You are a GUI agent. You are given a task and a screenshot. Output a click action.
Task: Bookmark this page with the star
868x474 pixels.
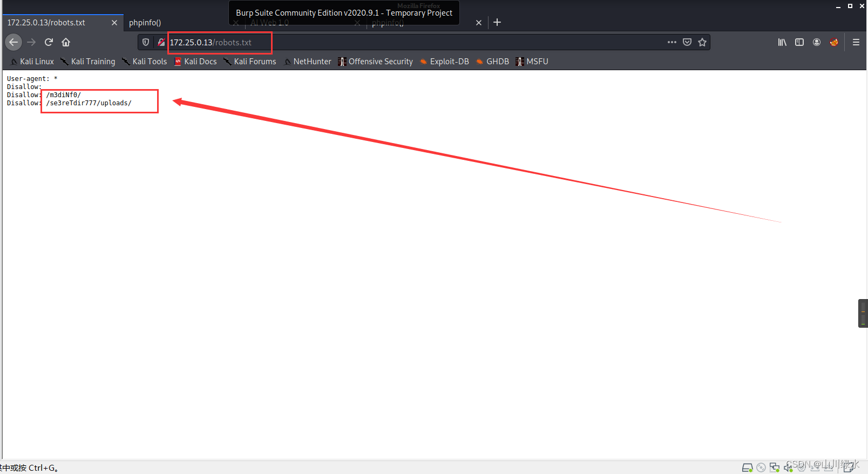tap(702, 42)
